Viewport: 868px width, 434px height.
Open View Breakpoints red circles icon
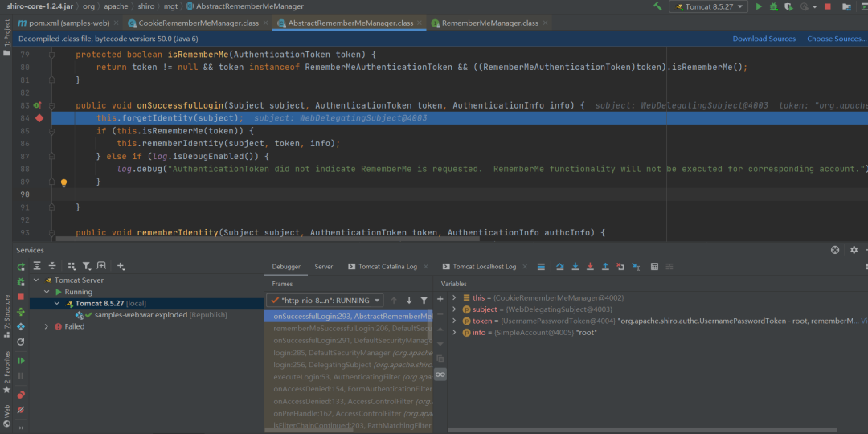(21, 395)
